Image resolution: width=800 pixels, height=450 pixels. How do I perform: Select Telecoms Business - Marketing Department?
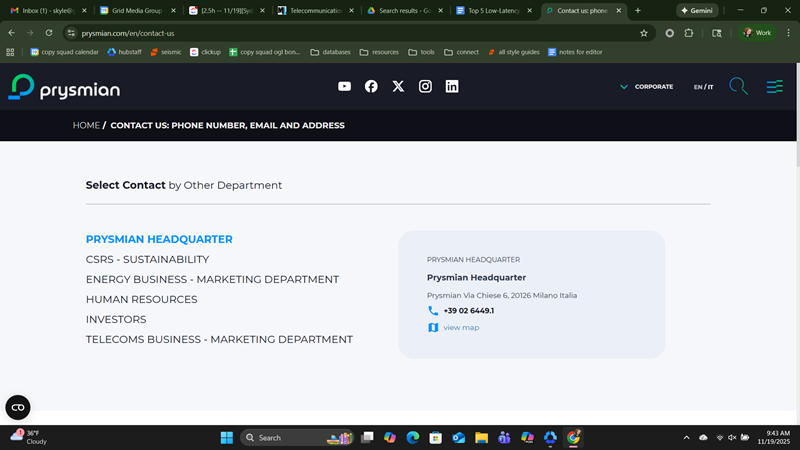click(x=219, y=340)
